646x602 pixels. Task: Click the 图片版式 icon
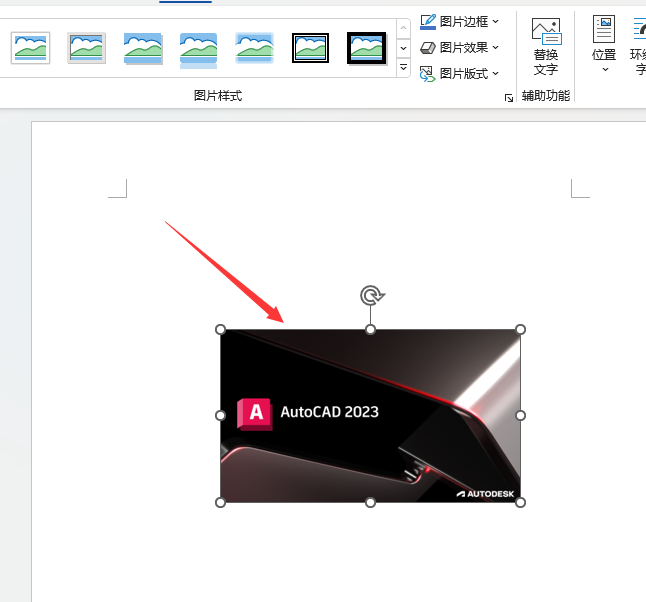click(x=427, y=74)
